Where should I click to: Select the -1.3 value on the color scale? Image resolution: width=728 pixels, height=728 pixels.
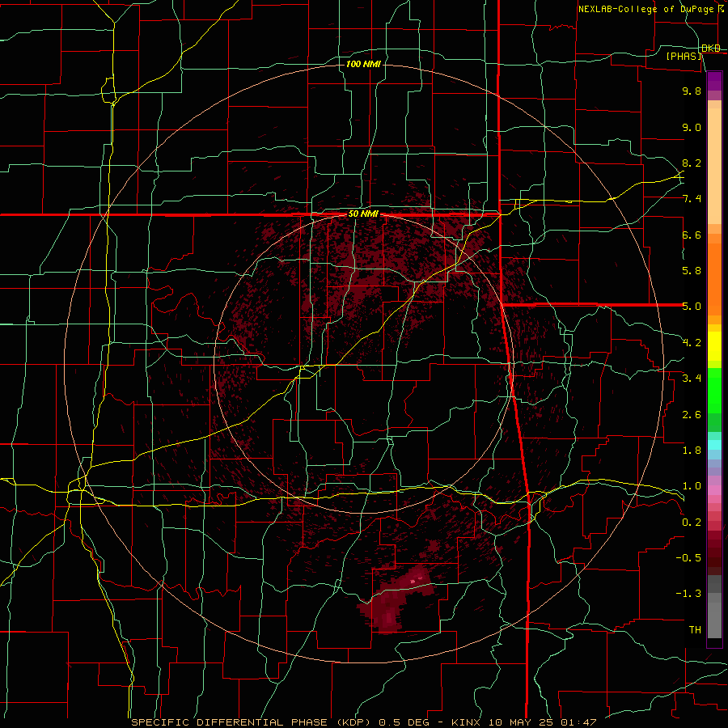pyautogui.click(x=688, y=594)
